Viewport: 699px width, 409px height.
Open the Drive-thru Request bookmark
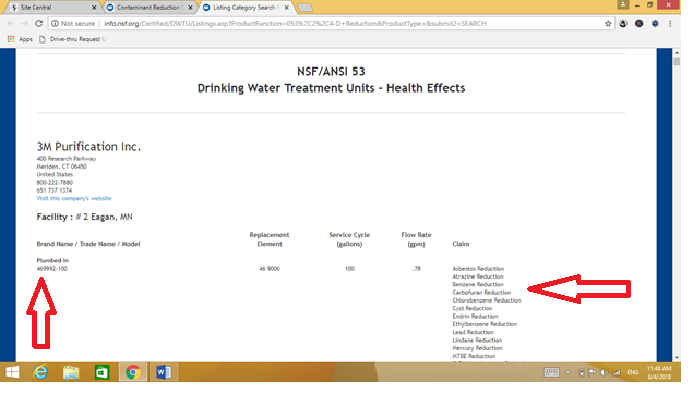(73, 39)
